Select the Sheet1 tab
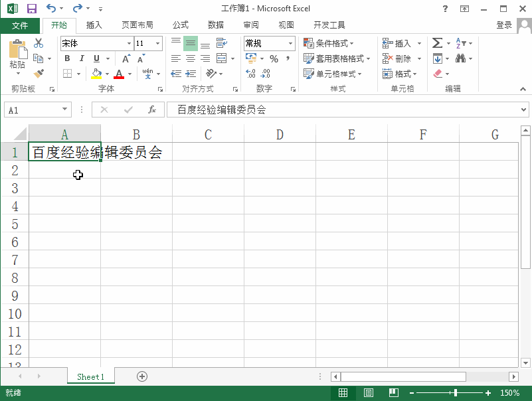532x401 pixels. pos(90,376)
